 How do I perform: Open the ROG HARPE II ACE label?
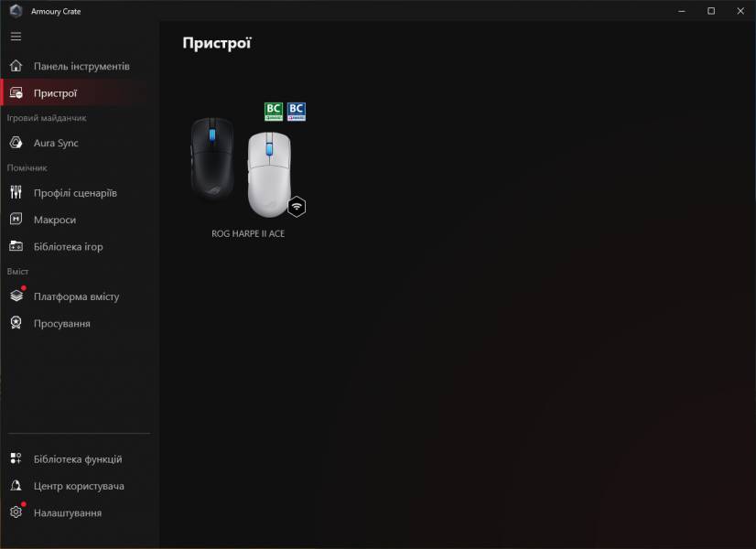click(x=248, y=233)
